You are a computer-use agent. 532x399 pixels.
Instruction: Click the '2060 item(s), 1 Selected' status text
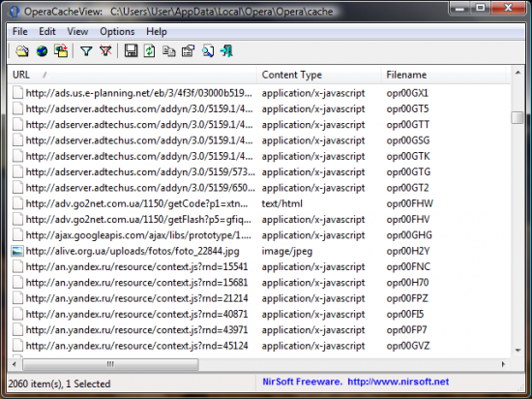(x=59, y=384)
